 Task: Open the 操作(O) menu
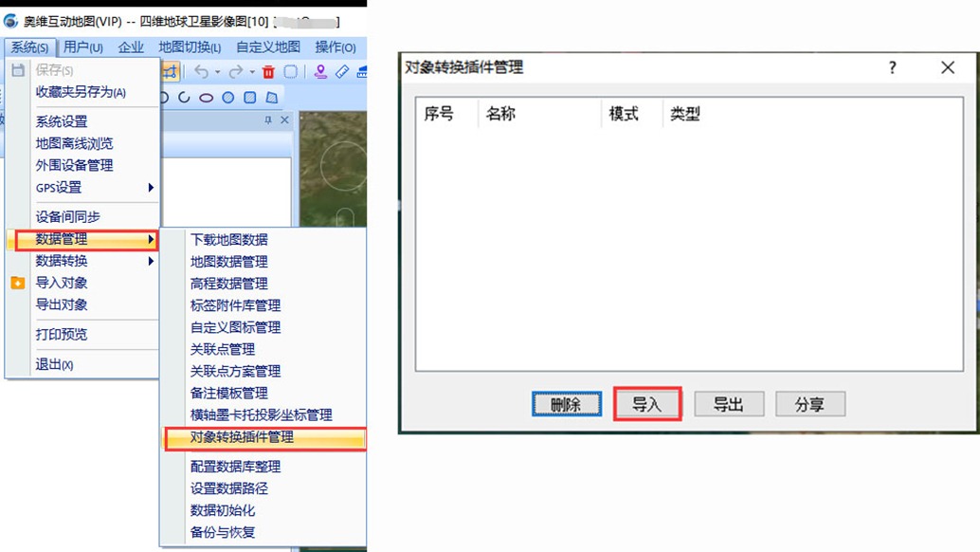pyautogui.click(x=335, y=46)
